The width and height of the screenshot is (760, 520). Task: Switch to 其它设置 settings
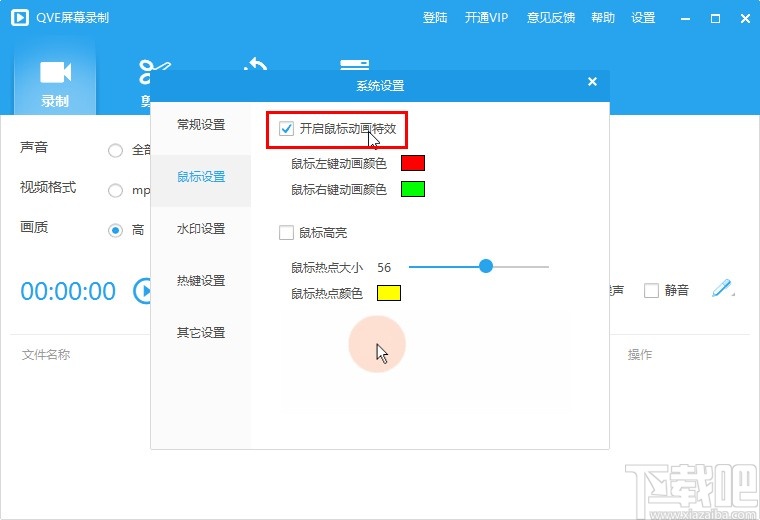[x=201, y=333]
